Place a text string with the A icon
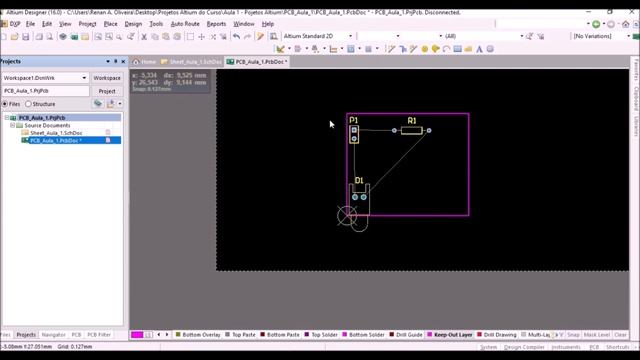The height and width of the screenshot is (360, 640). click(x=479, y=49)
